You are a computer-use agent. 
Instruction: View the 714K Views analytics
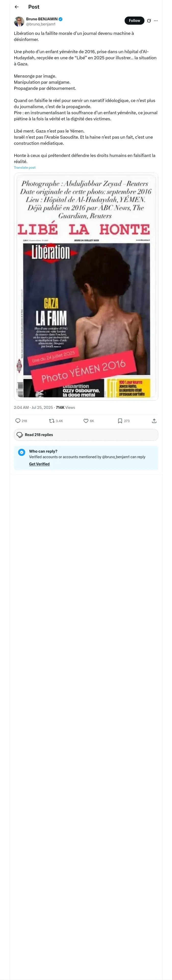(x=65, y=408)
